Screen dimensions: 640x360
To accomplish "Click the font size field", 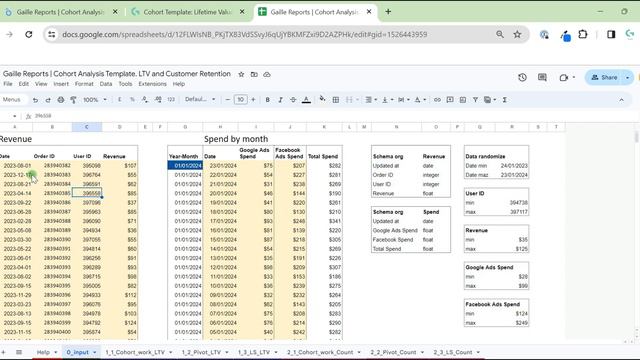I will (x=240, y=100).
